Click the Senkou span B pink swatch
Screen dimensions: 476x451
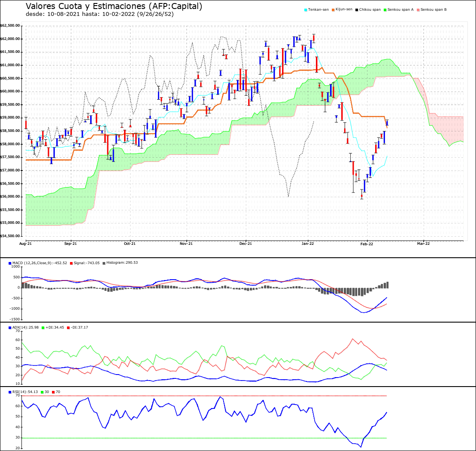point(418,10)
